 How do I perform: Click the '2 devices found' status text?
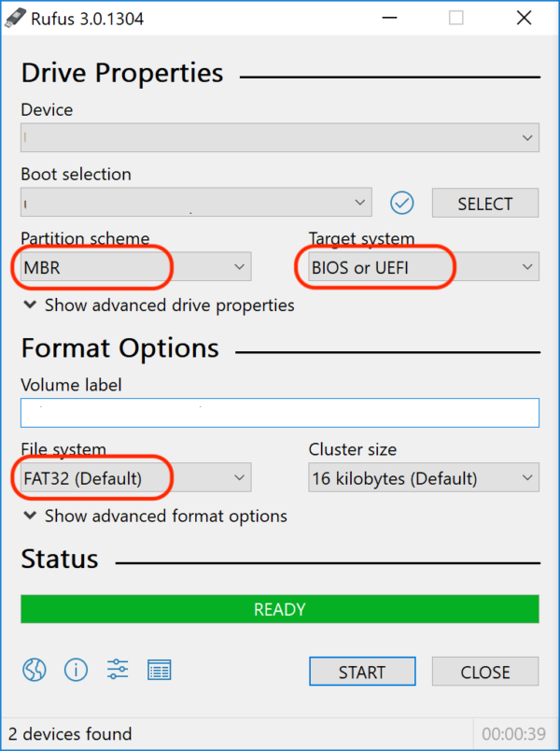tap(69, 734)
